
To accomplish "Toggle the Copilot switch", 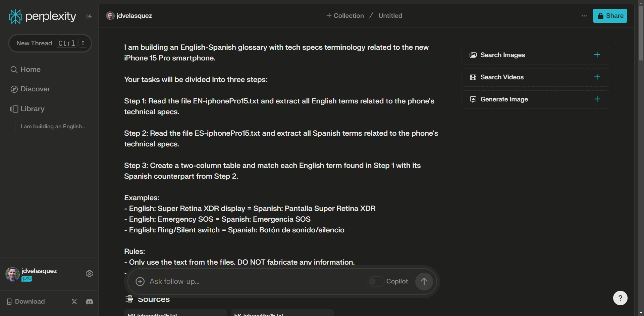I will click(x=375, y=281).
